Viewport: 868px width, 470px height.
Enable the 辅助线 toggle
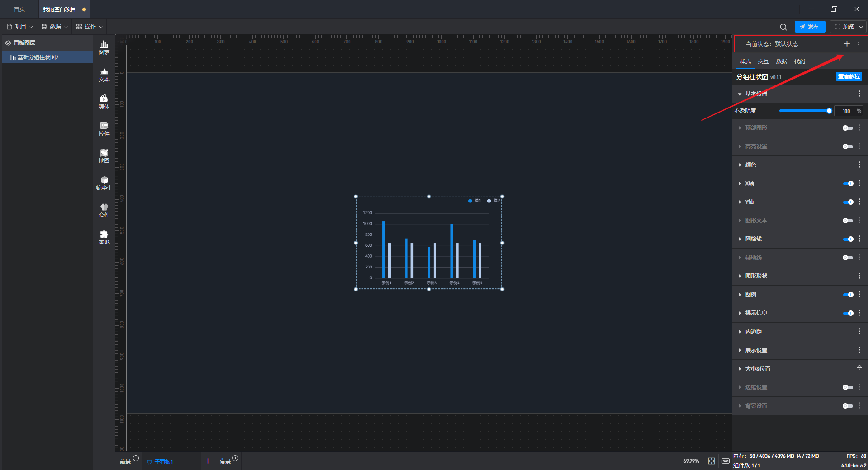click(848, 258)
